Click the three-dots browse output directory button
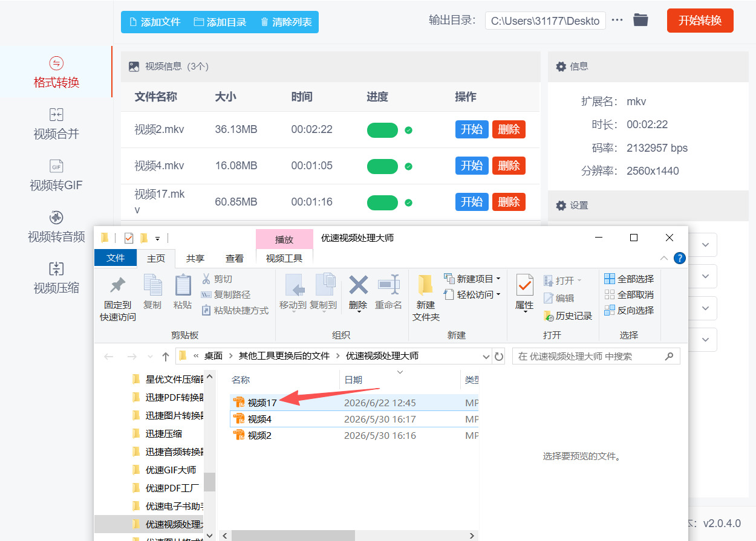The height and width of the screenshot is (541, 756). coord(617,20)
